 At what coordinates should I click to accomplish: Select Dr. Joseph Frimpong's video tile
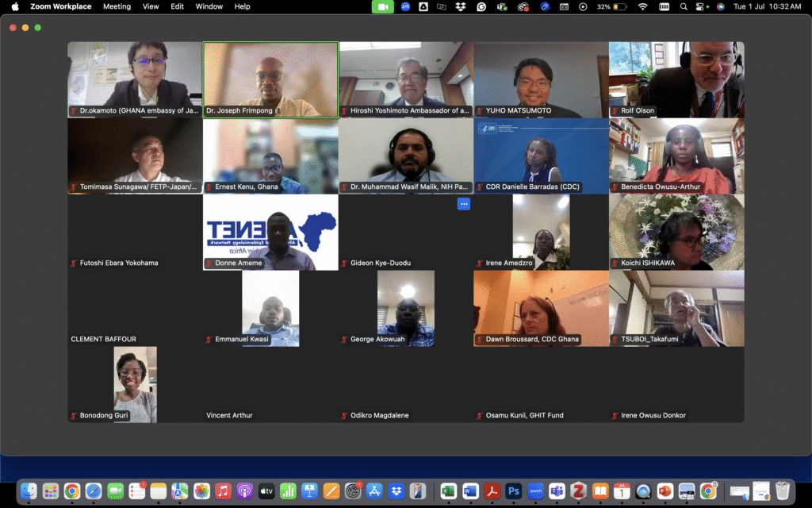(270, 79)
